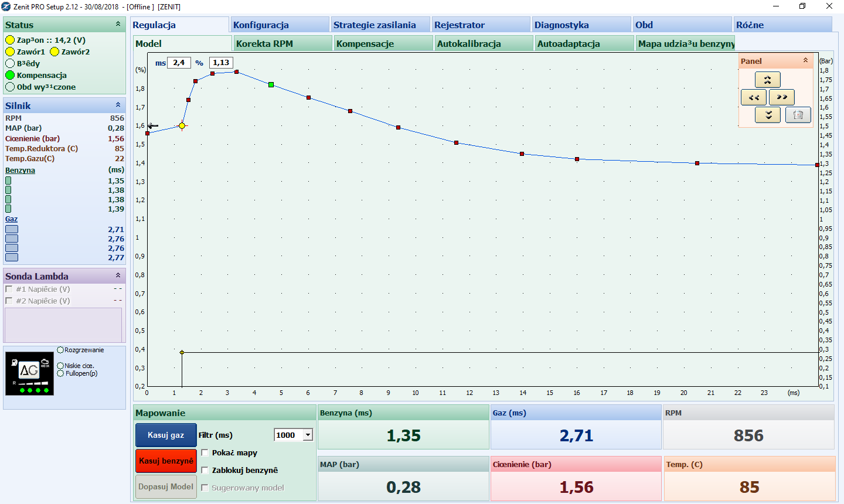
Task: Toggle the Zablokuj benzynę checkbox
Action: 205,470
